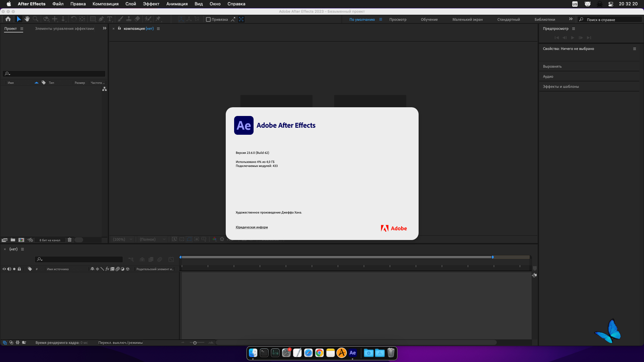The image size is (644, 362).
Task: Toggle the eye video column in timeline
Action: coord(4,269)
